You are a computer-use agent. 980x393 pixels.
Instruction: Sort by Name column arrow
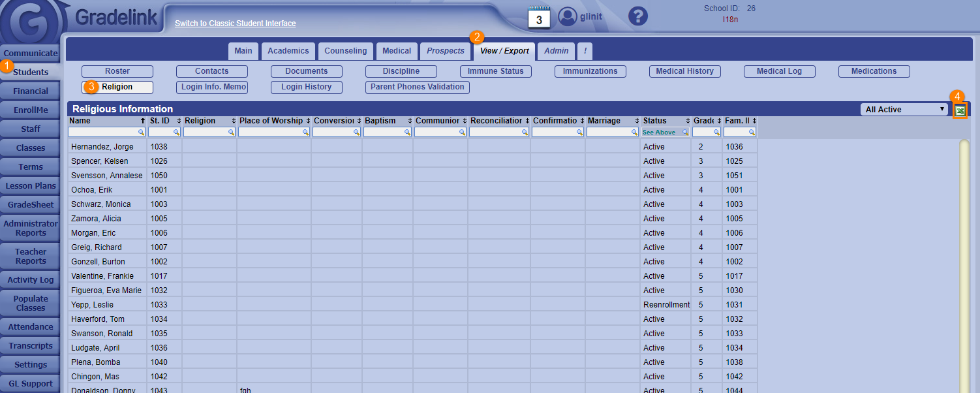143,121
